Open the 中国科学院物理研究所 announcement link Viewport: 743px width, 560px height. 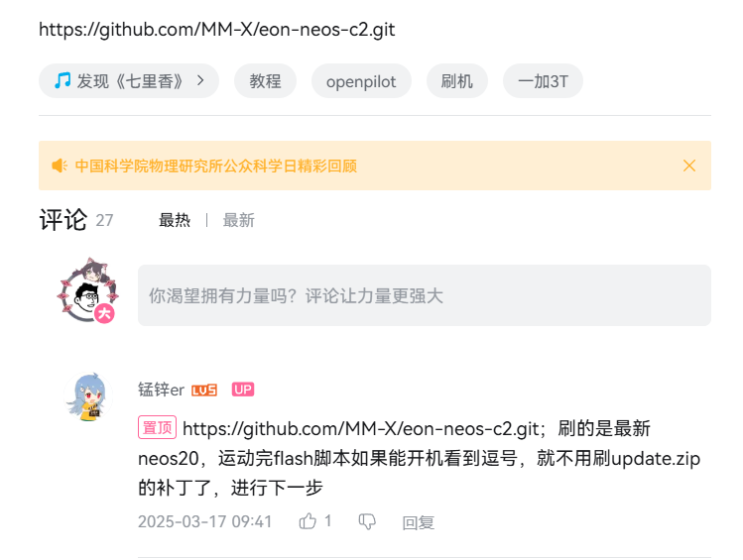(215, 167)
